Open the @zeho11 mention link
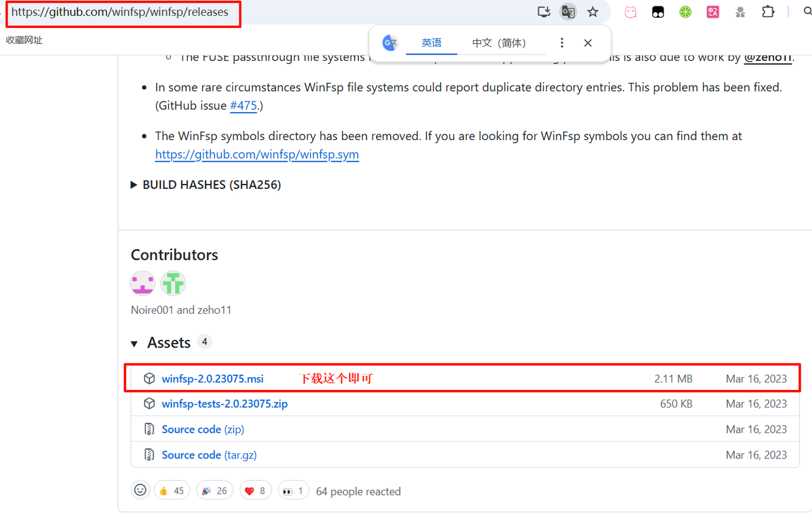The height and width of the screenshot is (530, 812). coord(768,57)
